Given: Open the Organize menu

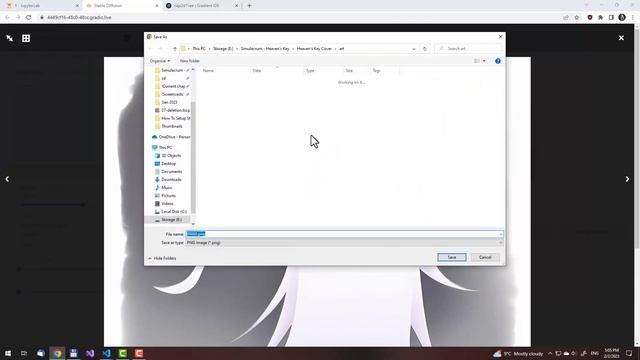Looking at the screenshot, I should click(x=160, y=61).
